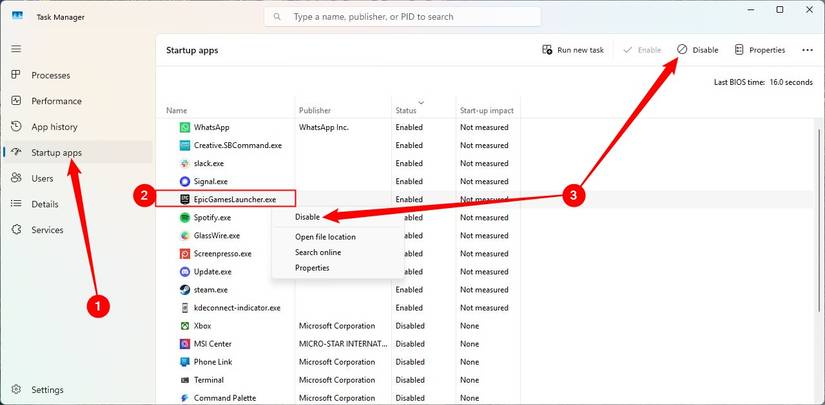Click the Run new task button
This screenshot has width=825, height=405.
573,50
